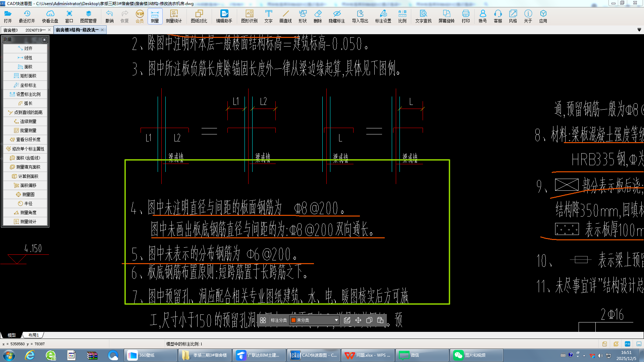Switch to the 布局1 layout tab
This screenshot has height=362, width=644.
pyautogui.click(x=34, y=335)
